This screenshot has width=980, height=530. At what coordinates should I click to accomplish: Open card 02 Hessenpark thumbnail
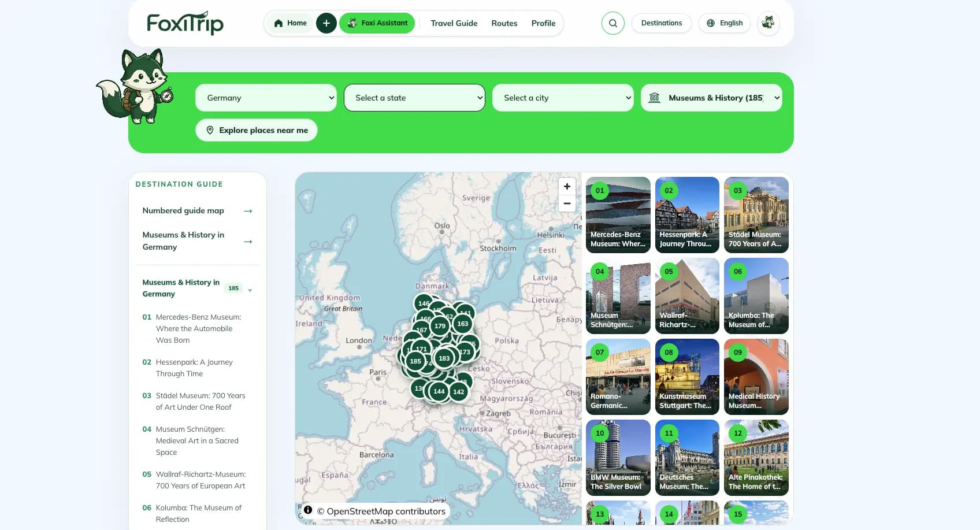(x=687, y=215)
